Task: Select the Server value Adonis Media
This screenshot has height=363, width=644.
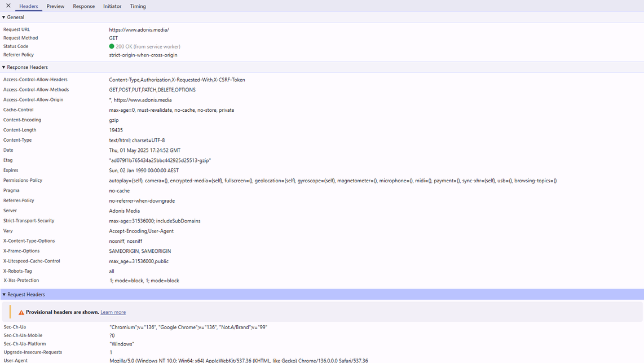Action: click(124, 210)
